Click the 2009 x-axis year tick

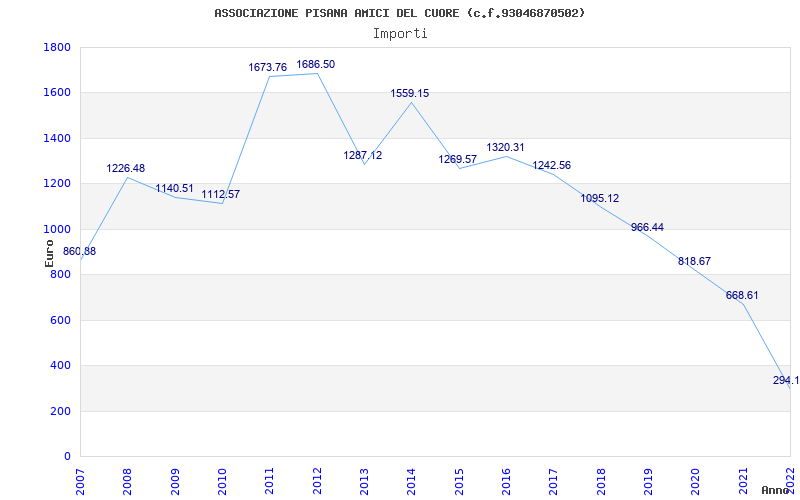tap(175, 481)
